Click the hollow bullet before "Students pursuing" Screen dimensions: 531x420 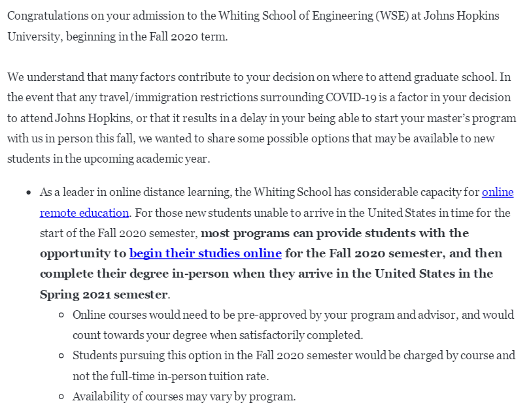[61, 356]
